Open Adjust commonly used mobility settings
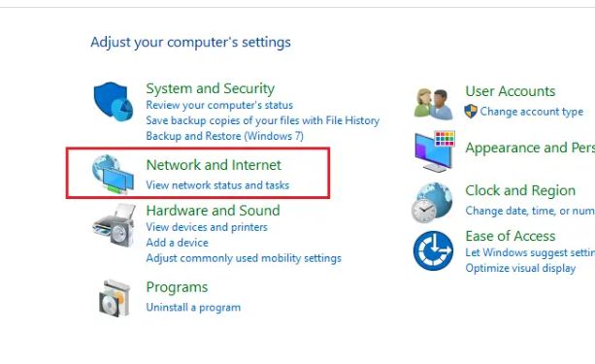595x364 pixels. pyautogui.click(x=244, y=258)
